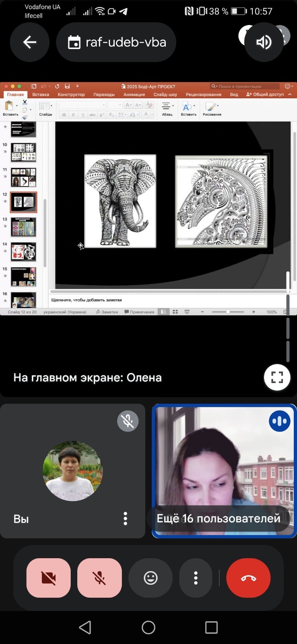Tap the muted mic badge on your tile
The height and width of the screenshot is (644, 297).
(128, 421)
